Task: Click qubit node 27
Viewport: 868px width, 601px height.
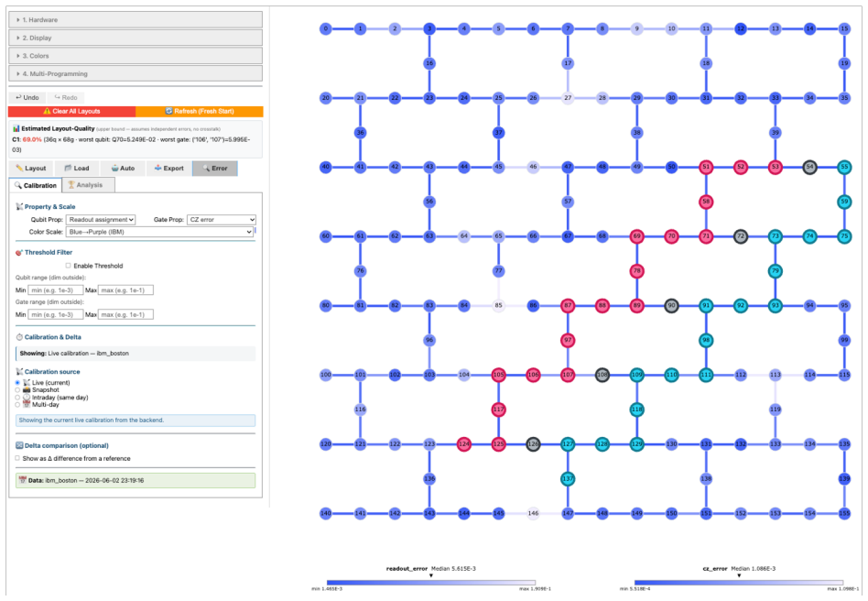Action: pyautogui.click(x=568, y=98)
